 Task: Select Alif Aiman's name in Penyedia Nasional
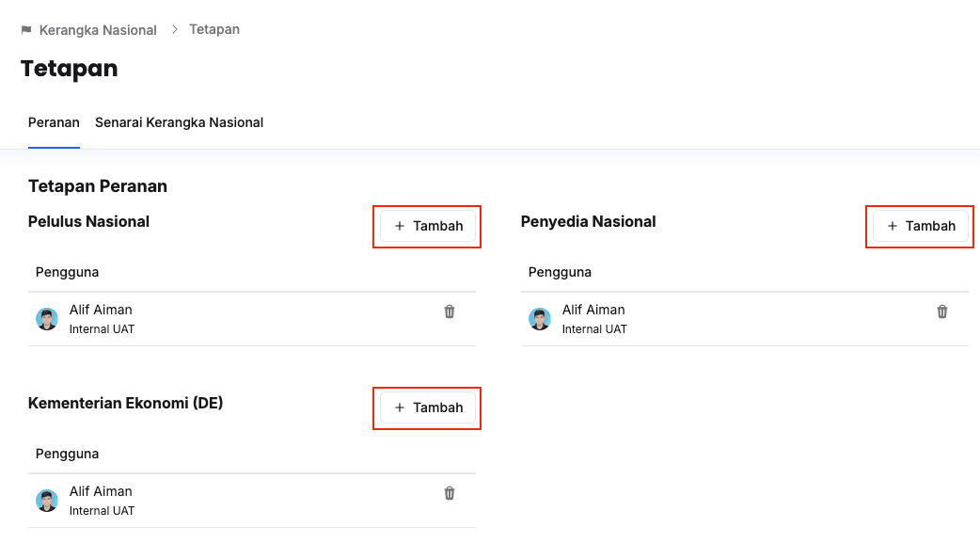(x=593, y=310)
